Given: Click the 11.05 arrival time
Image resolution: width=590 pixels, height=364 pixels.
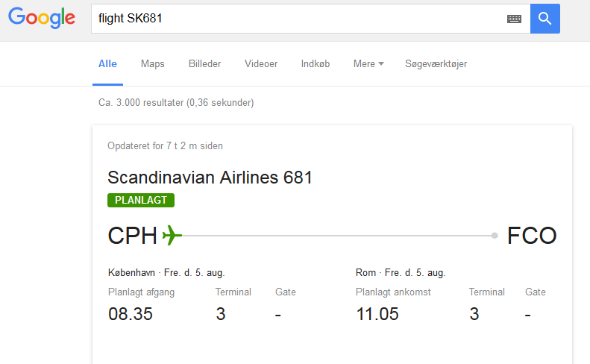Looking at the screenshot, I should coord(377,314).
